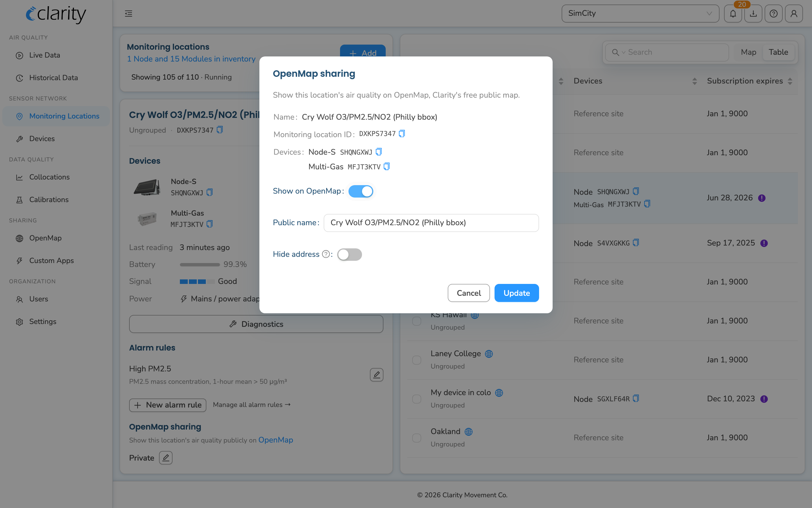The width and height of the screenshot is (812, 508).
Task: Copy Multi-Gas MFJT3KTV ID in dialog
Action: (x=387, y=167)
